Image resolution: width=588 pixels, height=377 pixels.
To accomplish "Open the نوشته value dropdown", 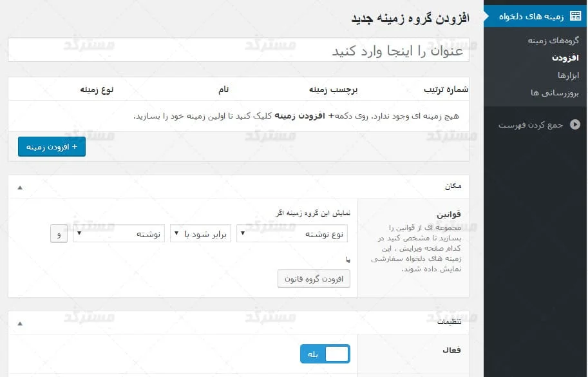I will pyautogui.click(x=119, y=233).
